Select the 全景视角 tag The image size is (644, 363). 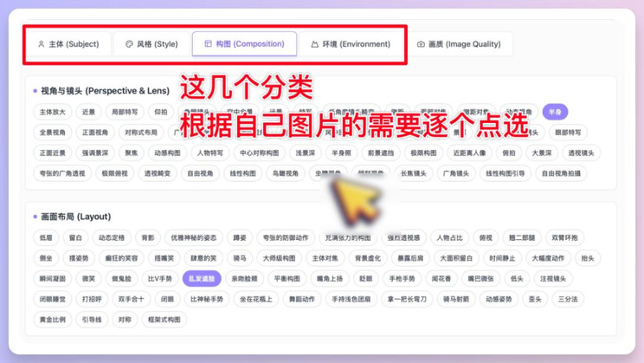pyautogui.click(x=52, y=133)
